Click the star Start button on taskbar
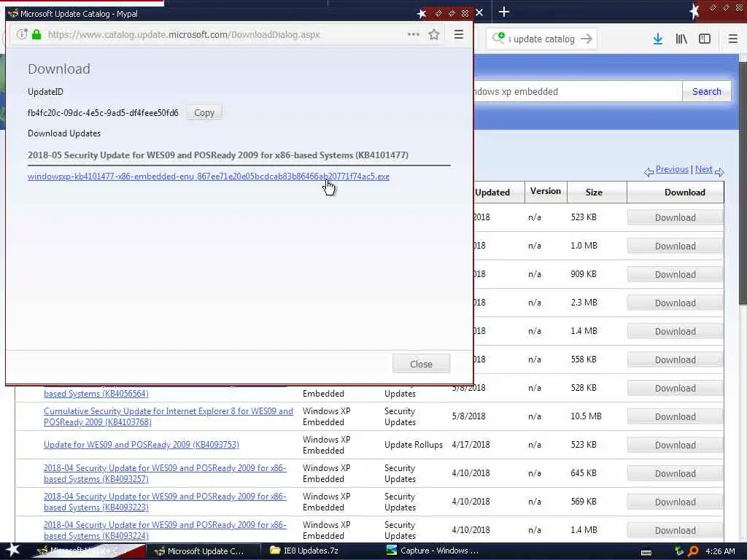747x560 pixels. tap(13, 551)
